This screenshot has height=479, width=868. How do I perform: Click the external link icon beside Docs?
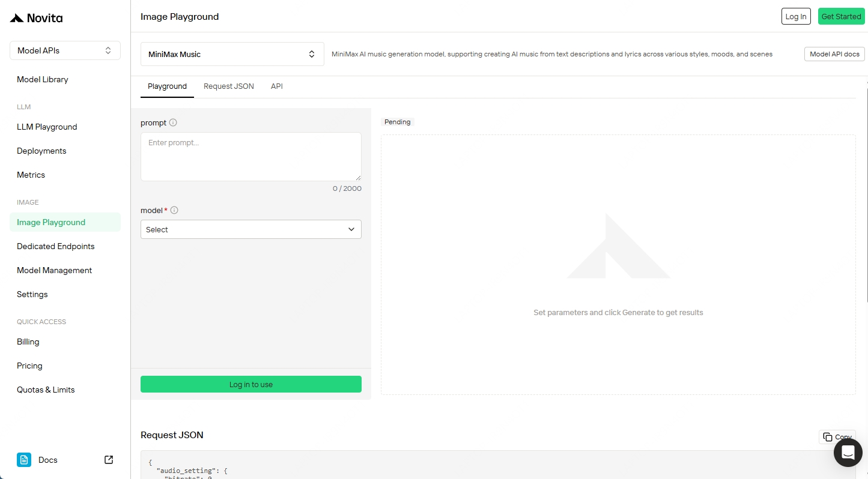pyautogui.click(x=109, y=460)
